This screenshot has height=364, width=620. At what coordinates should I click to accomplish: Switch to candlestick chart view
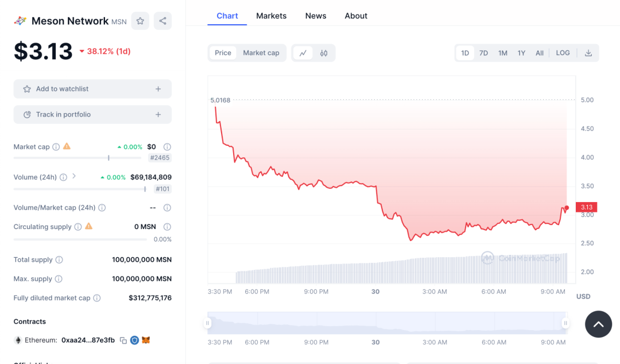tap(324, 53)
